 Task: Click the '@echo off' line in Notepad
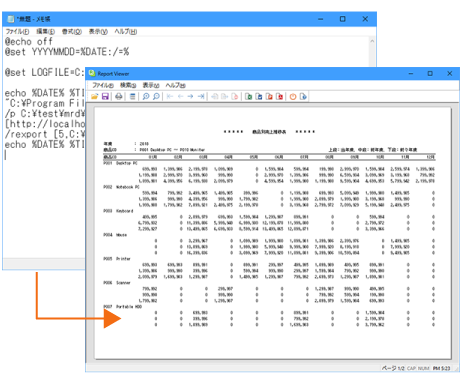tap(29, 42)
